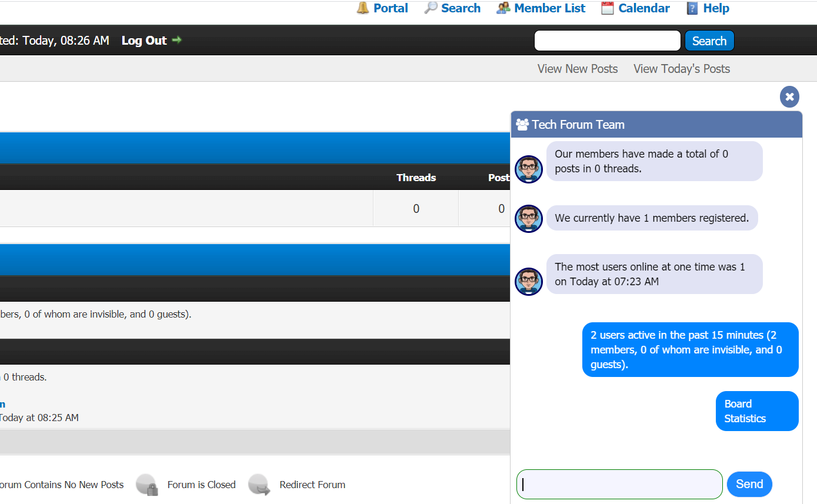
Task: Open View Today's Posts
Action: [681, 69]
